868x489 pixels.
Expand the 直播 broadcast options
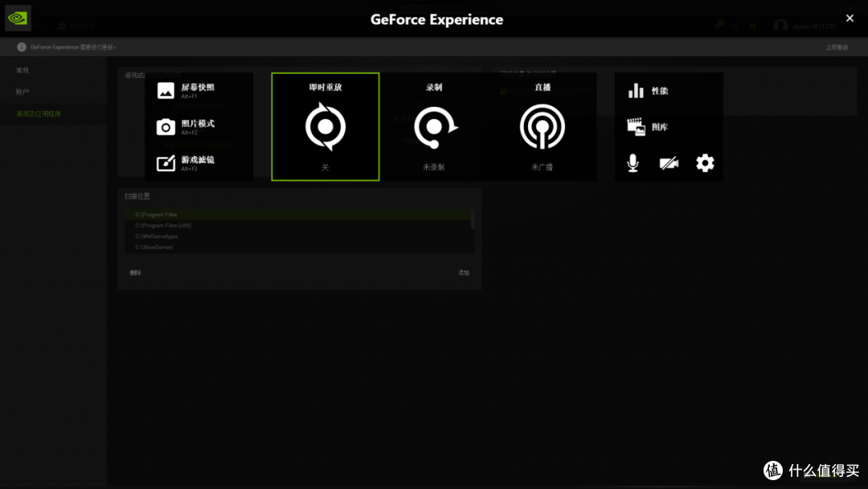click(x=541, y=126)
